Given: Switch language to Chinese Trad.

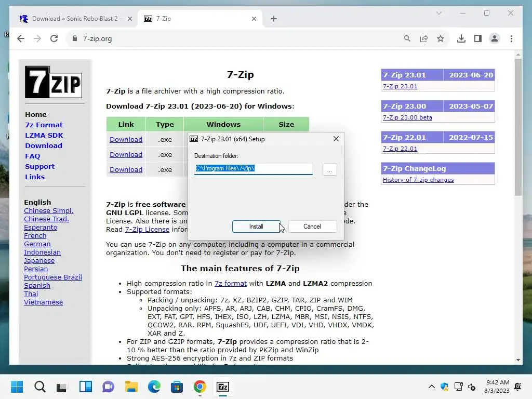Looking at the screenshot, I should click(46, 219).
